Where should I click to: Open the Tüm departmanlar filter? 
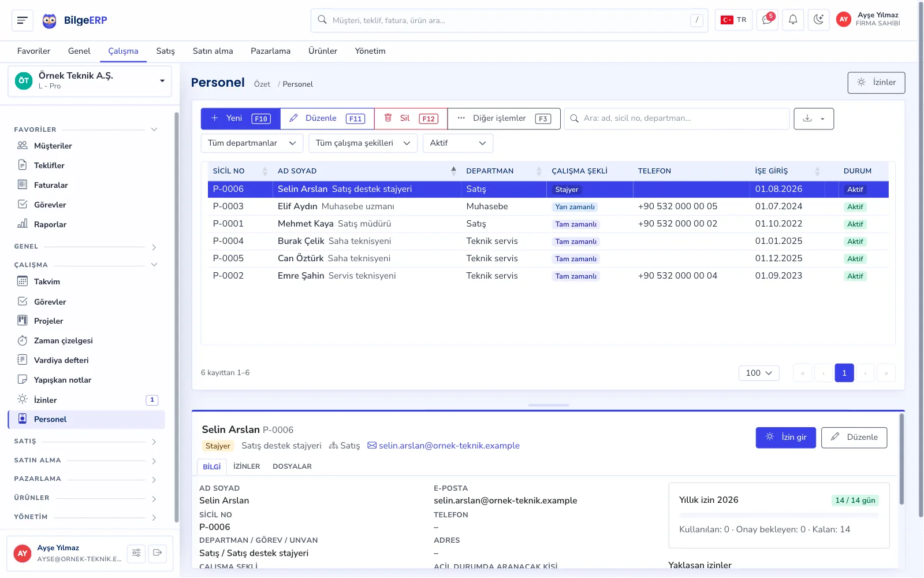pyautogui.click(x=252, y=143)
